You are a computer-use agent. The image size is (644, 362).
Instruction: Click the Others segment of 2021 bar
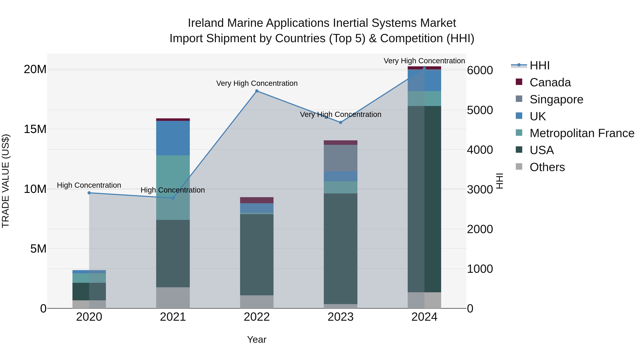(173, 298)
